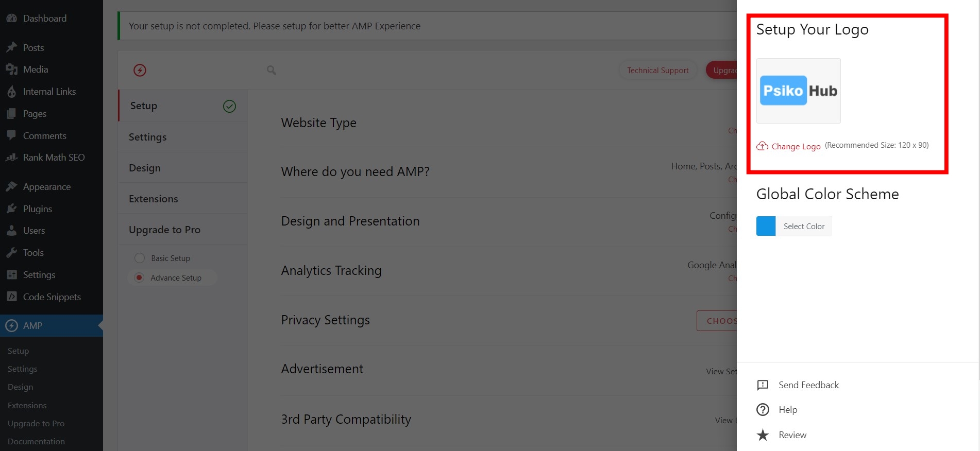This screenshot has width=980, height=451.
Task: Open the 3rd Party Compatibility row
Action: click(x=509, y=420)
